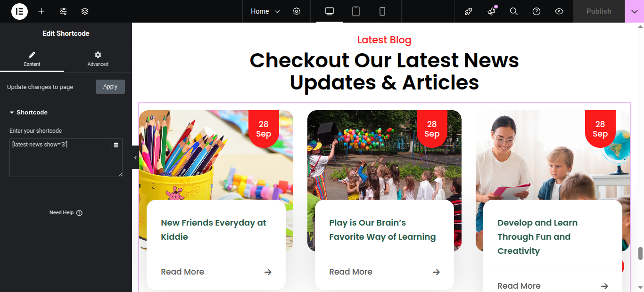
Task: Expand Publish options arrow
Action: pyautogui.click(x=634, y=11)
